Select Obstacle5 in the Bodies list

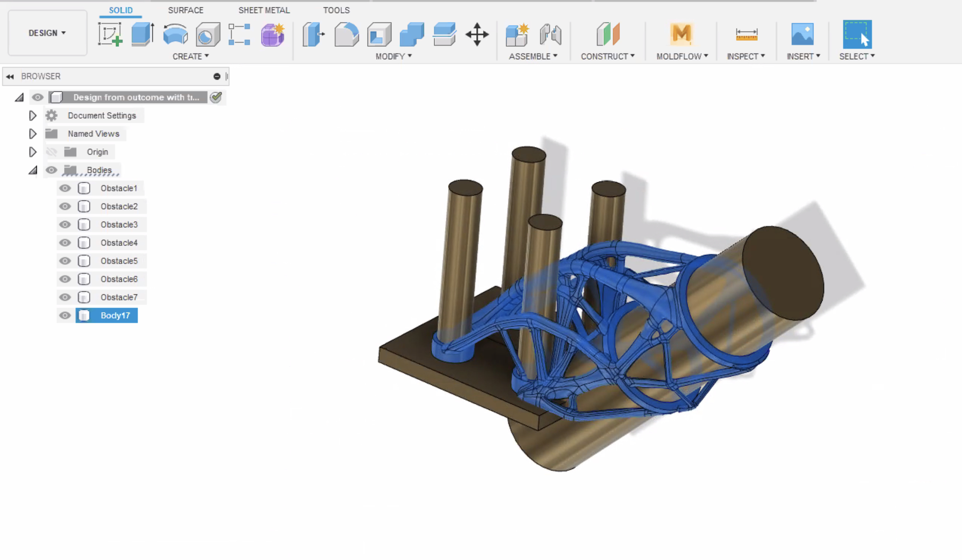tap(119, 261)
